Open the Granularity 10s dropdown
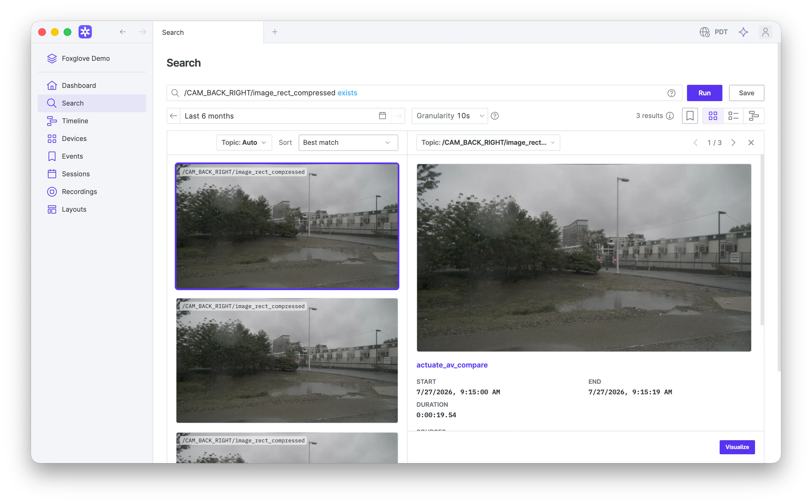812x504 pixels. 450,116
